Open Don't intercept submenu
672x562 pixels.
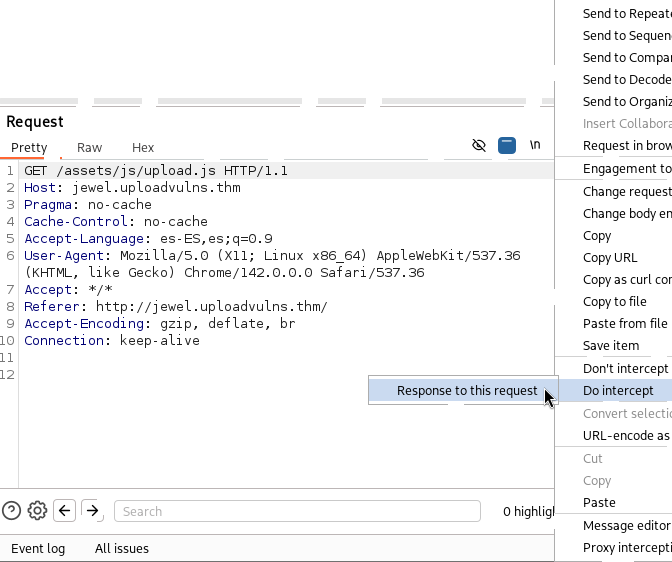[613, 368]
